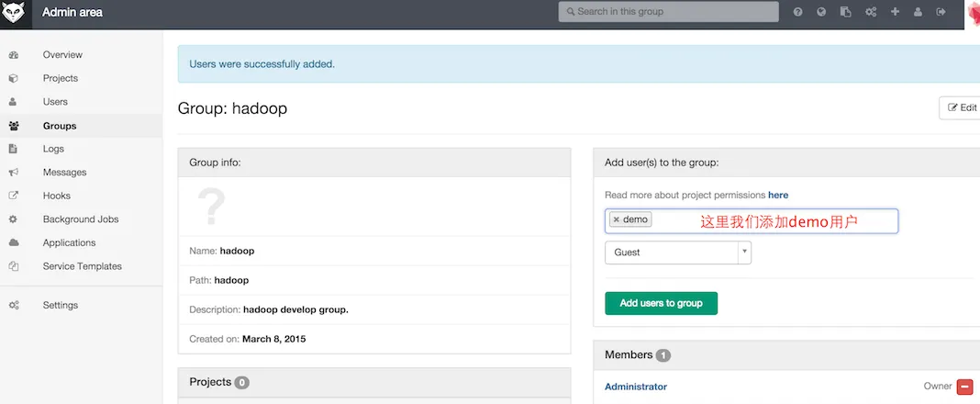Open the help question mark icon

[798, 12]
